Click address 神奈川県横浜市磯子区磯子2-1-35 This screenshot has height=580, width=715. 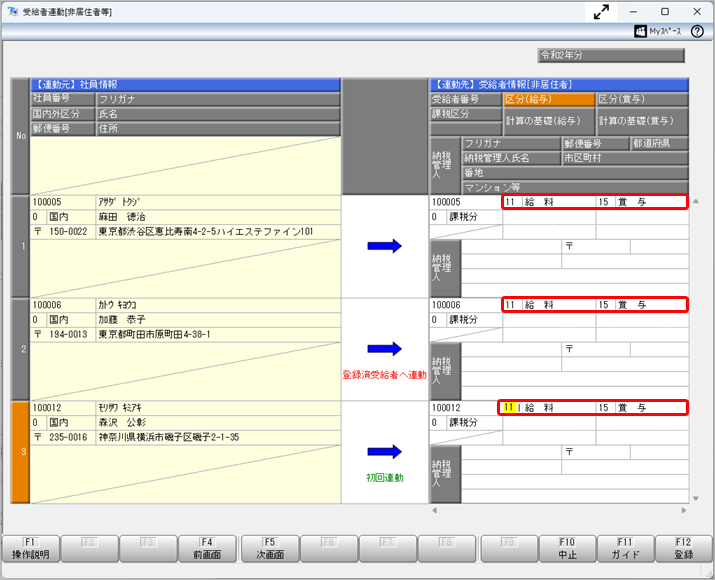pos(169,437)
